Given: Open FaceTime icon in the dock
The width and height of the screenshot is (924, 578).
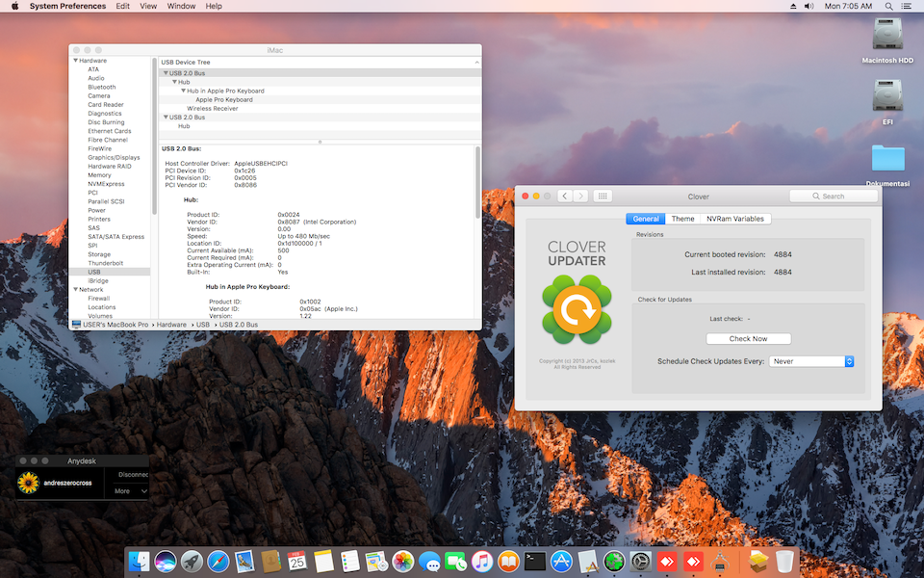Looking at the screenshot, I should click(455, 562).
